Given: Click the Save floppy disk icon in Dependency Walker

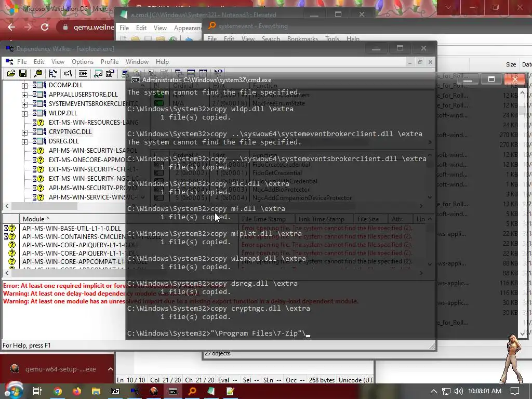Looking at the screenshot, I should point(23,73).
